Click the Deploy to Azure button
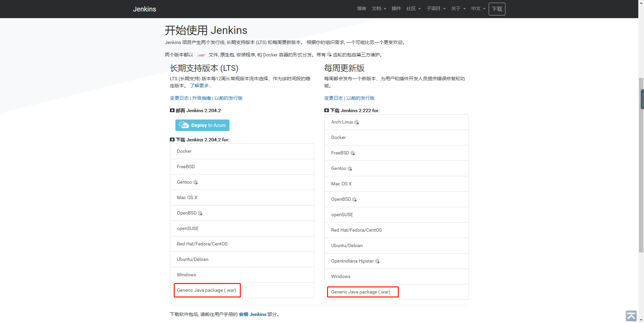644x323 pixels. click(202, 125)
